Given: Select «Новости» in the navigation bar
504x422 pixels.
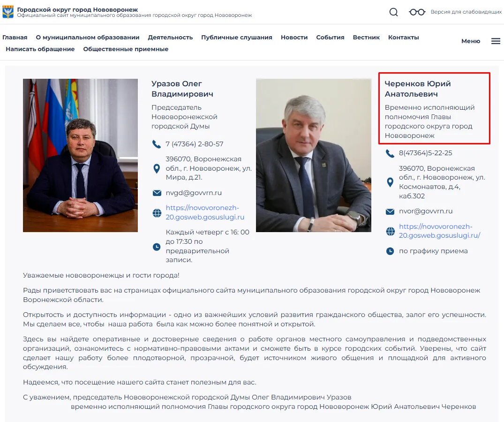Looking at the screenshot, I should point(294,38).
